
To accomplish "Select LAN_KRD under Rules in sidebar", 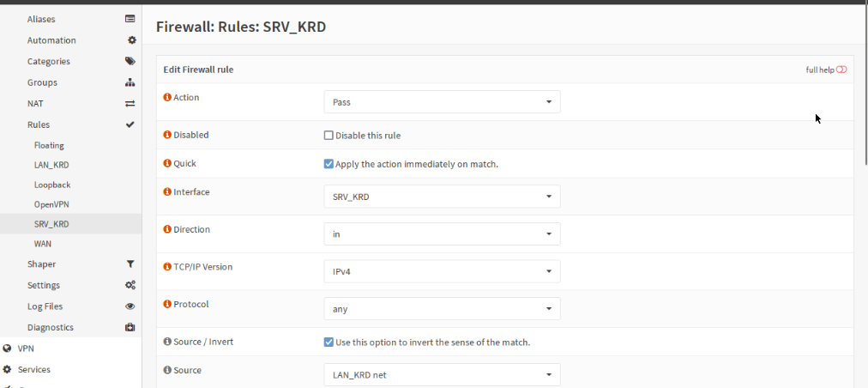I will [x=51, y=165].
